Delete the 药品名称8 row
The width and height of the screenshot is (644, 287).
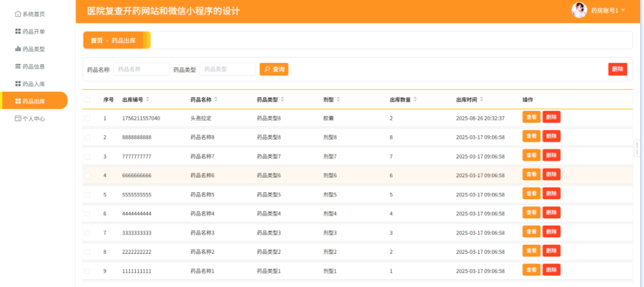tap(551, 136)
